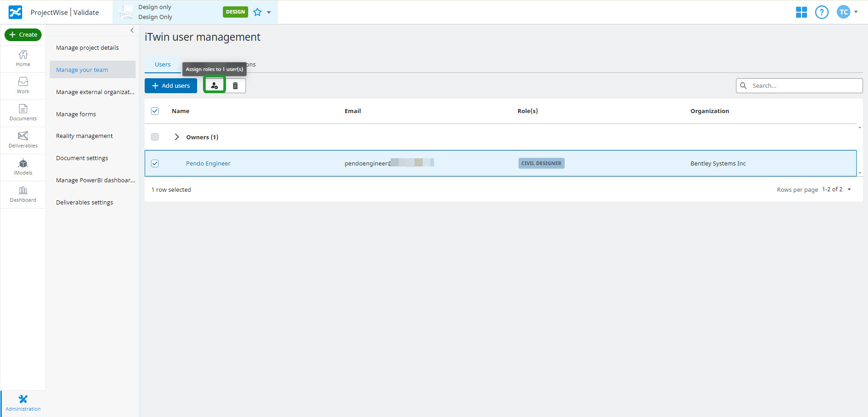Open the Pendo Engineer user link

(x=208, y=163)
